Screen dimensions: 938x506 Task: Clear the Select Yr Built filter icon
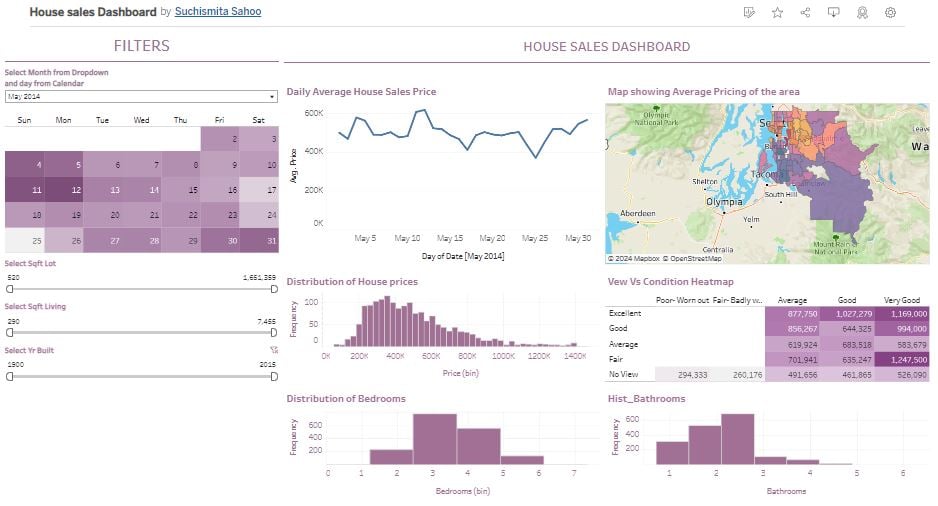(273, 350)
